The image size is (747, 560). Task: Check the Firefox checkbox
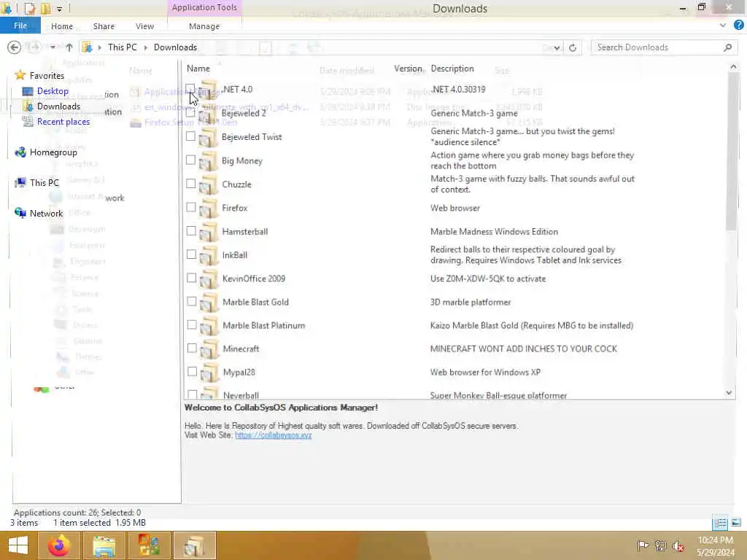point(191,207)
